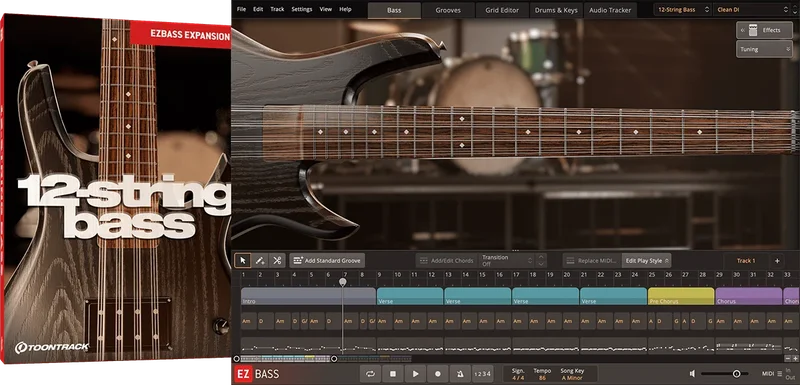This screenshot has width=800, height=385.
Task: Zoom in timeline with plus button
Action: pyautogui.click(x=795, y=359)
